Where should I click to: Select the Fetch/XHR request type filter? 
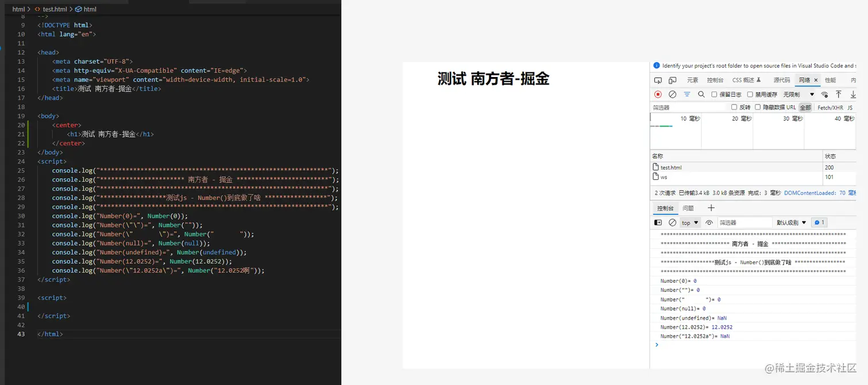click(830, 107)
